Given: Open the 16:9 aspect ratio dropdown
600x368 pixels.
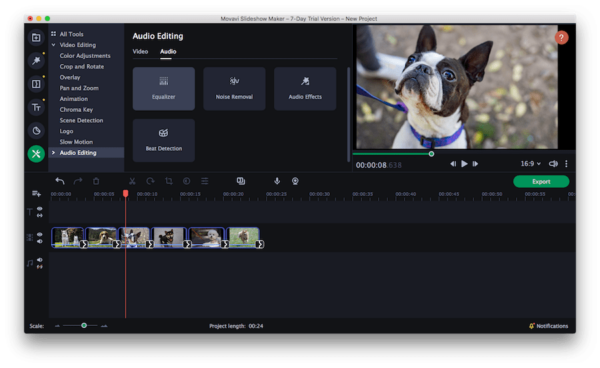Looking at the screenshot, I should point(530,164).
